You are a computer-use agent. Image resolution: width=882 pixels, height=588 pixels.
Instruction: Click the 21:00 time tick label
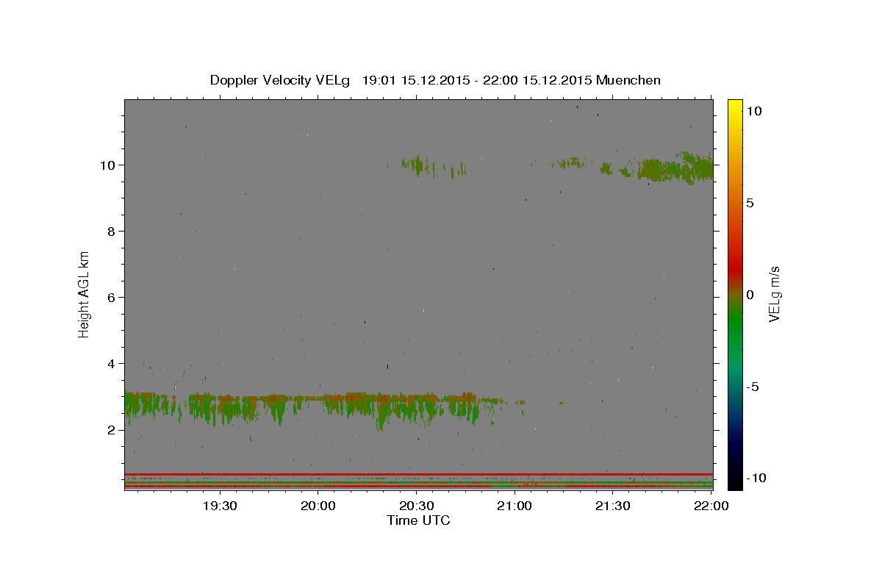(514, 506)
